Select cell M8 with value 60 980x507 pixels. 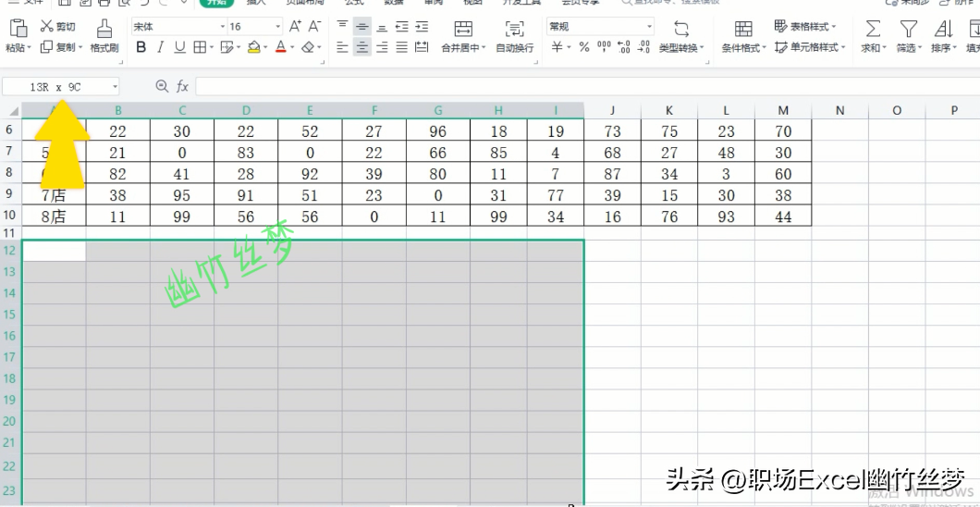pos(783,175)
